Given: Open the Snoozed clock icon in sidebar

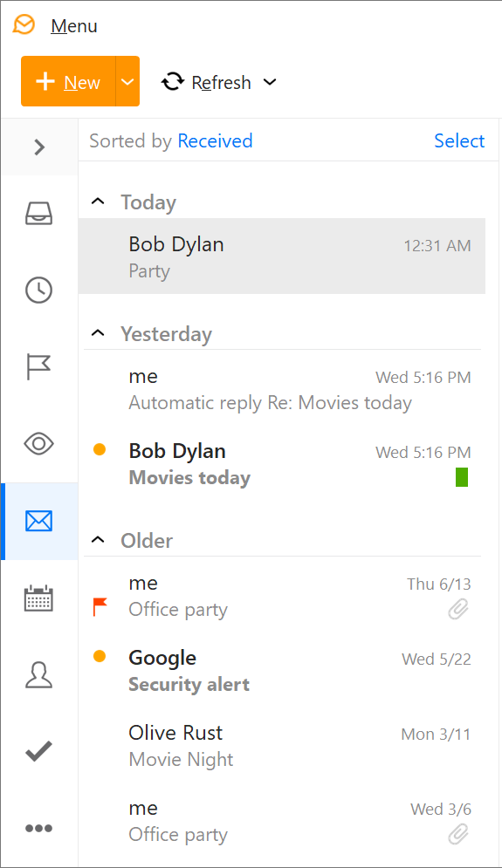Looking at the screenshot, I should [38, 290].
